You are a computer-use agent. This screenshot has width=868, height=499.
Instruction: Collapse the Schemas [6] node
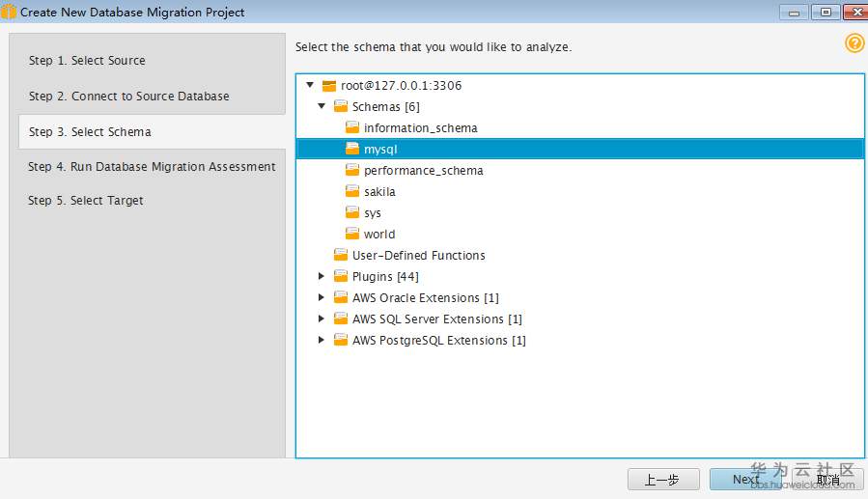(x=322, y=106)
